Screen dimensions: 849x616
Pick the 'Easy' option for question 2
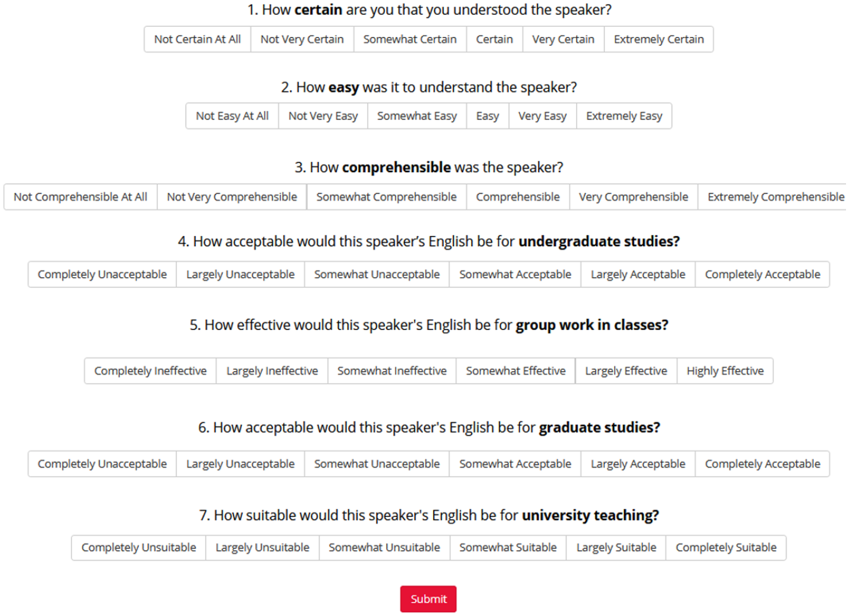[x=487, y=116]
